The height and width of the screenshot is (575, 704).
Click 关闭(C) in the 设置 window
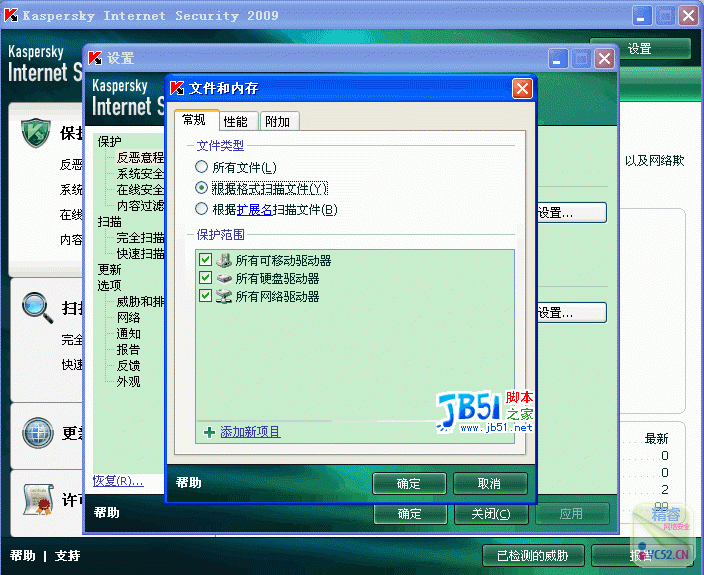click(491, 514)
